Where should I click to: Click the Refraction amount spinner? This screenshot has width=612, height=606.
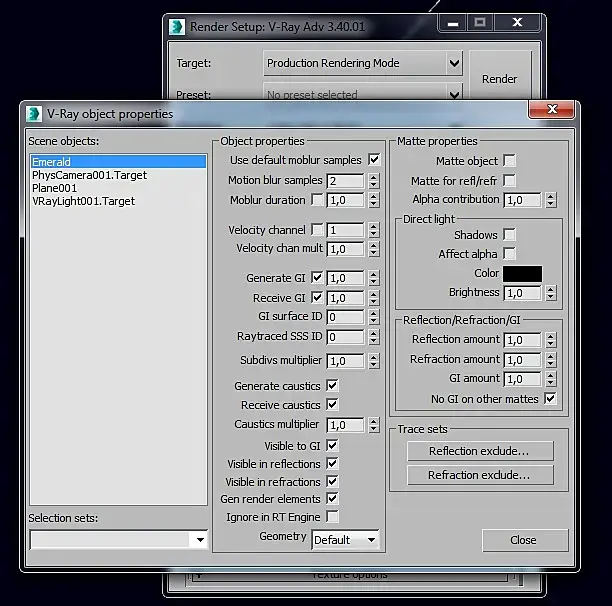coord(551,360)
